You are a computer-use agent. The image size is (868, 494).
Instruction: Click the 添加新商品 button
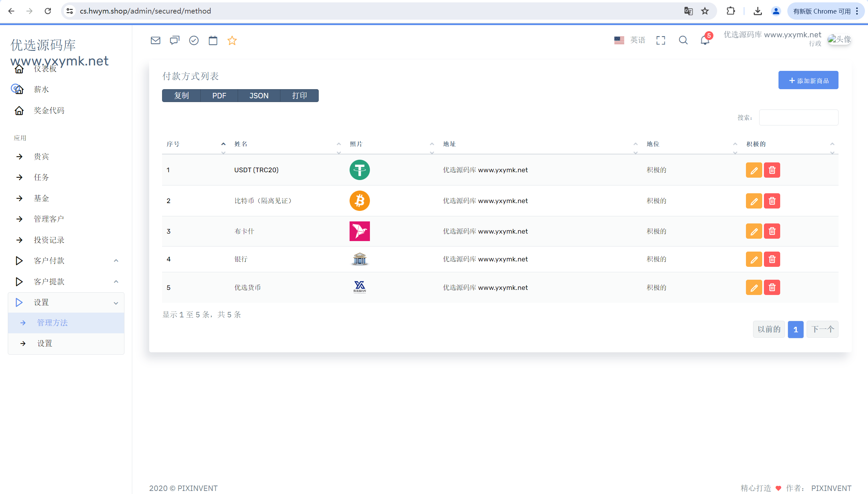[808, 80]
